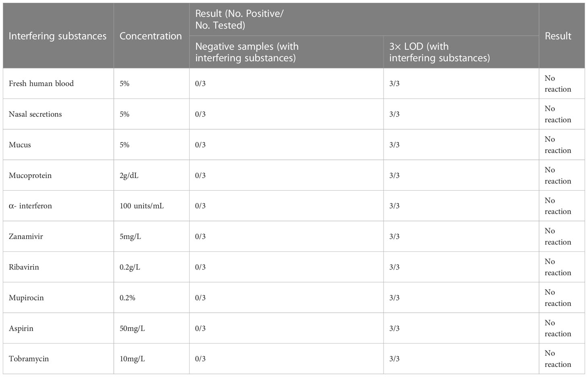Select the Mucoprotein 2g/dL concentration cell
Image resolution: width=588 pixels, height=377 pixels.
151,175
